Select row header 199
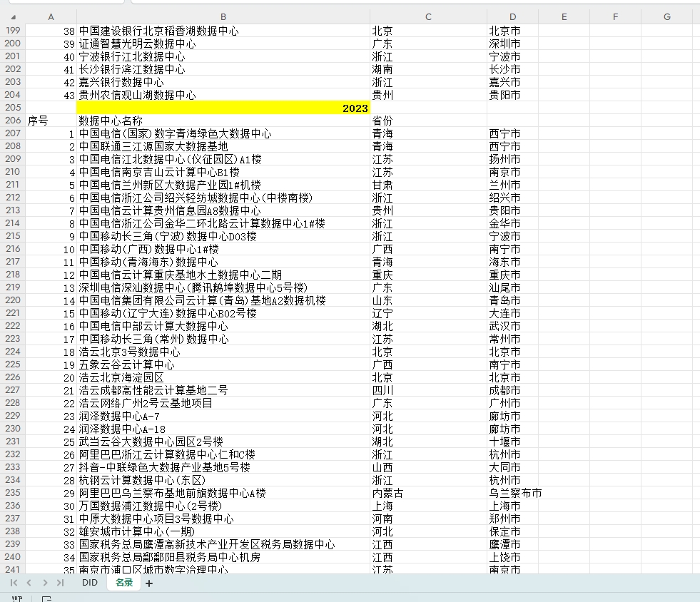 pyautogui.click(x=13, y=31)
